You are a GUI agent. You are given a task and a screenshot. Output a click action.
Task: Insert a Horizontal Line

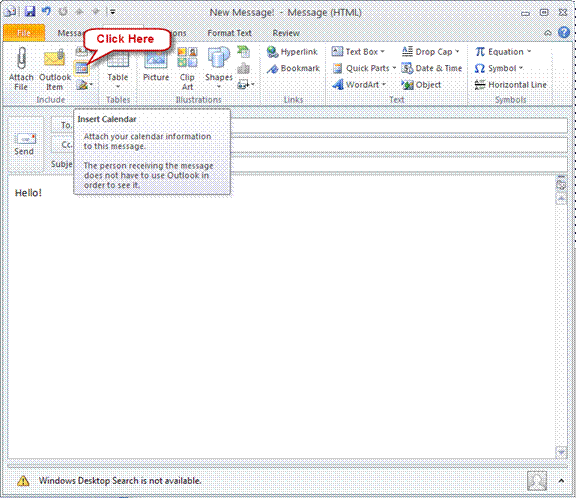click(511, 85)
